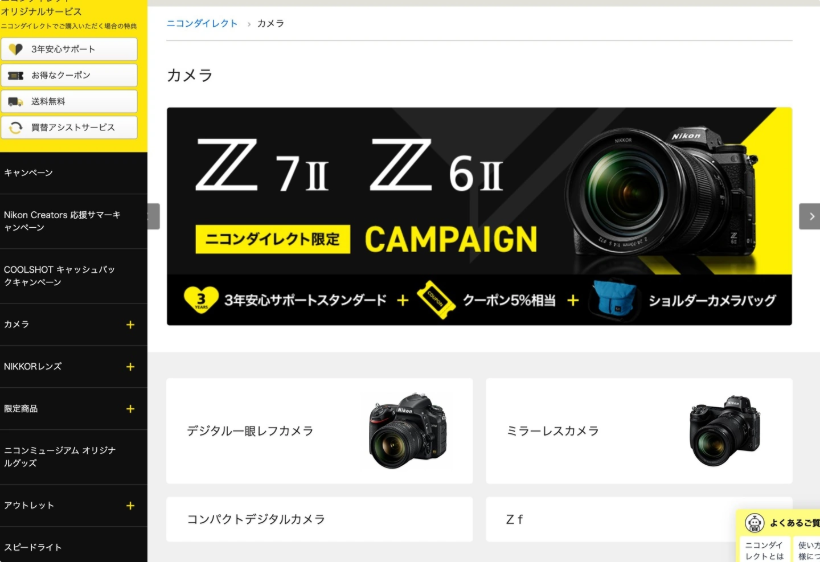Click the circular arrows icon for 買替アシストサービス
The height and width of the screenshot is (563, 822).
pos(16,127)
